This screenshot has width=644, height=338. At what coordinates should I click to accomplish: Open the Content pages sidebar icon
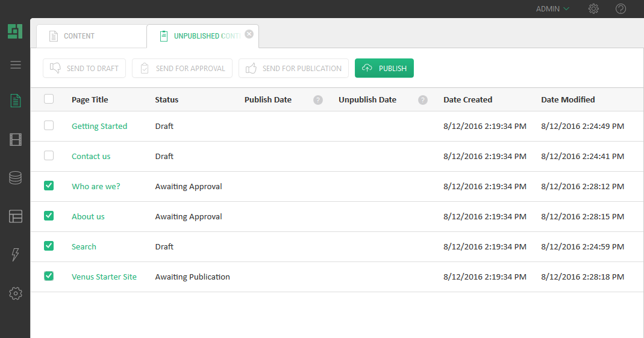16,101
